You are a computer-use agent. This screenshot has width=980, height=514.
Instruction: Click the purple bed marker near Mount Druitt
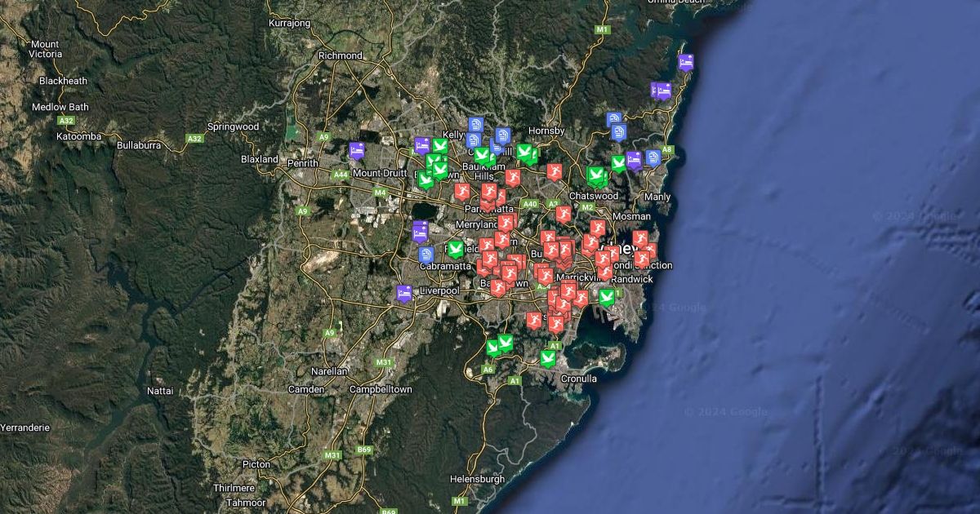click(x=357, y=150)
